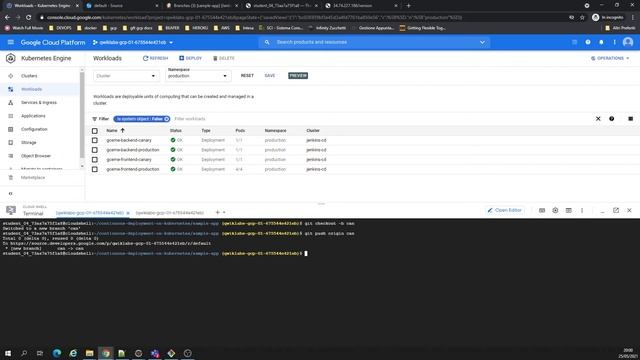The height and width of the screenshot is (360, 640).
Task: Click the Configuration sidebar icon
Action: point(11,129)
